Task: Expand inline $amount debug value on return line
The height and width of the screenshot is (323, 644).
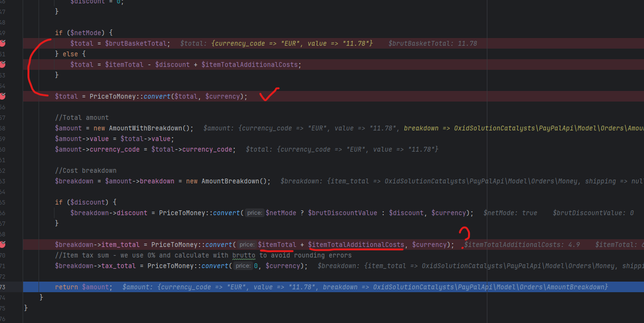Action: pyautogui.click(x=364, y=287)
